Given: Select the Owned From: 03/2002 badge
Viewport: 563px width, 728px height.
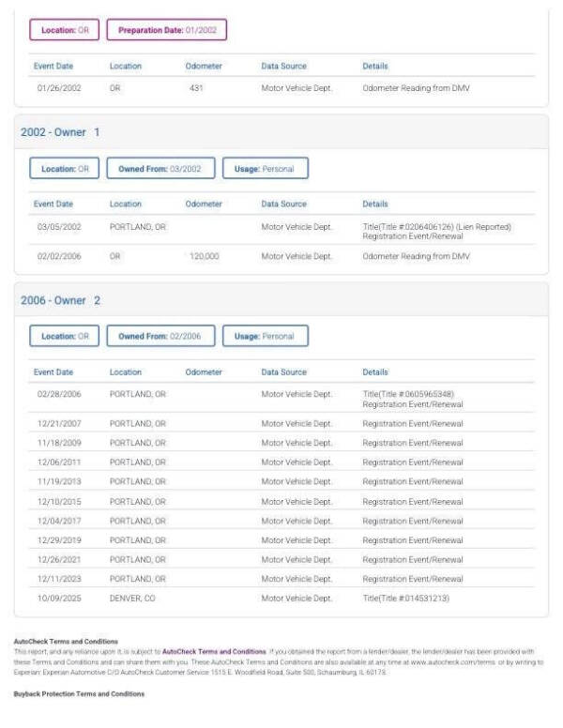Looking at the screenshot, I should [x=160, y=168].
